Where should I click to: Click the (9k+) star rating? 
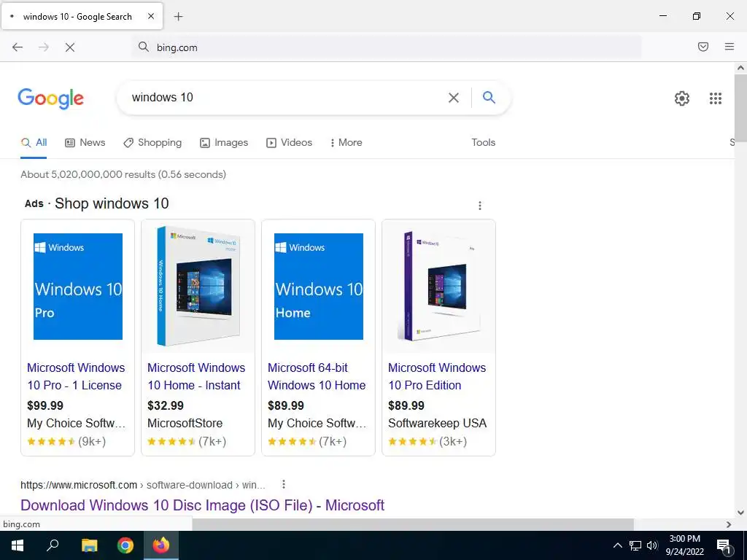66,441
